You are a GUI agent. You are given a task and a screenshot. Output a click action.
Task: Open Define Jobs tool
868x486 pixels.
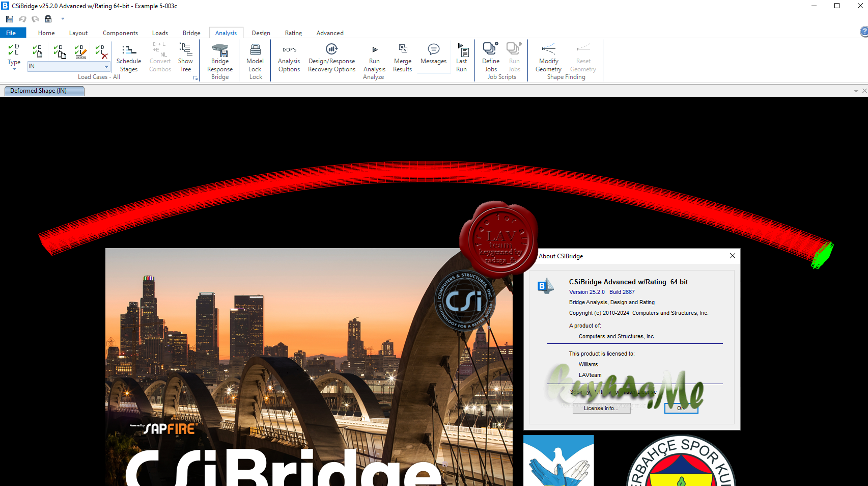(491, 58)
